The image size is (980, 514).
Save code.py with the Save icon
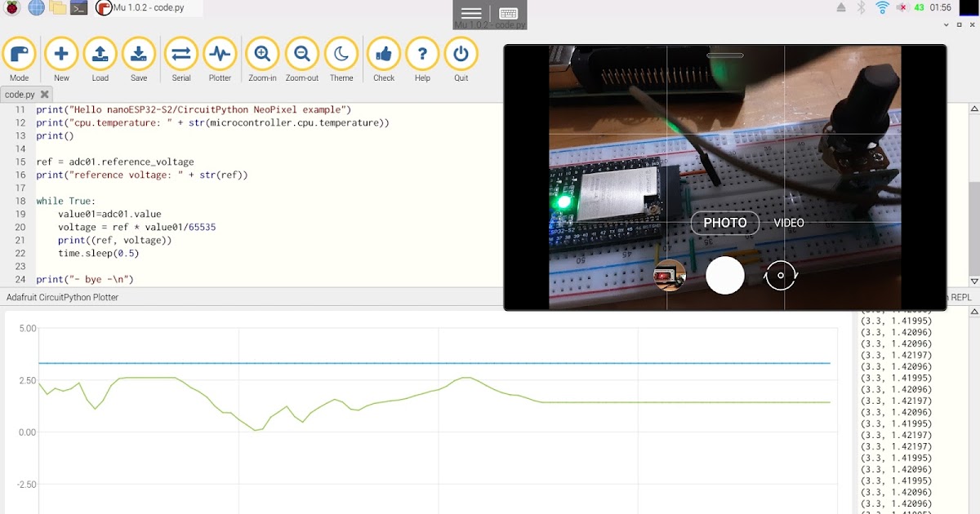[x=139, y=55]
